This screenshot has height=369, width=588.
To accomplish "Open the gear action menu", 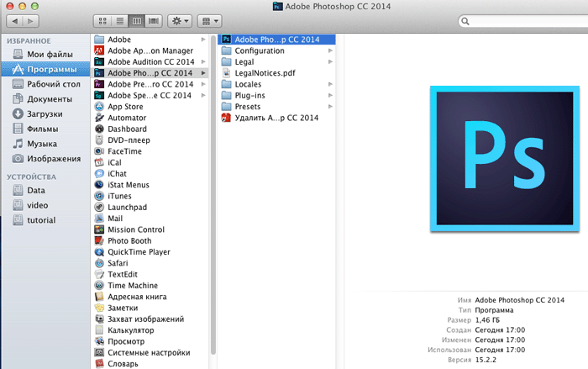I will 180,21.
